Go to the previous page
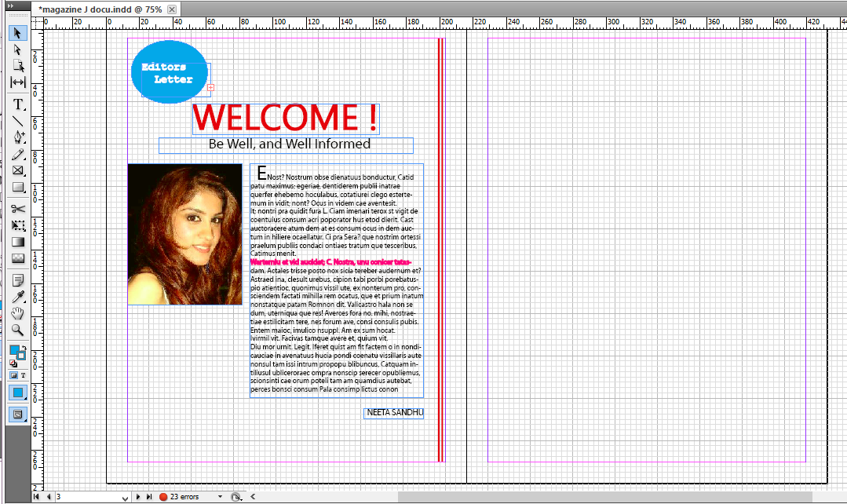This screenshot has width=847, height=504. click(49, 497)
